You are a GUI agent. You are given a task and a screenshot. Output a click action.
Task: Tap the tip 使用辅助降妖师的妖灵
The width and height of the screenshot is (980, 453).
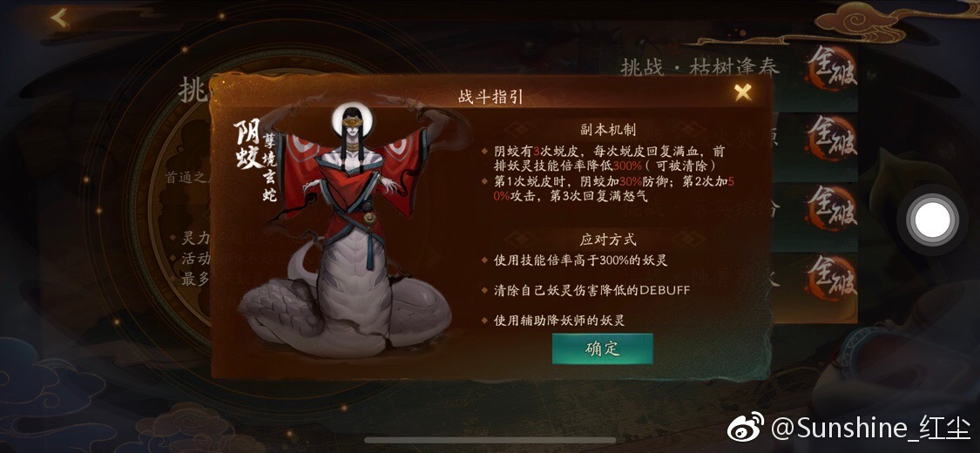pos(559,321)
